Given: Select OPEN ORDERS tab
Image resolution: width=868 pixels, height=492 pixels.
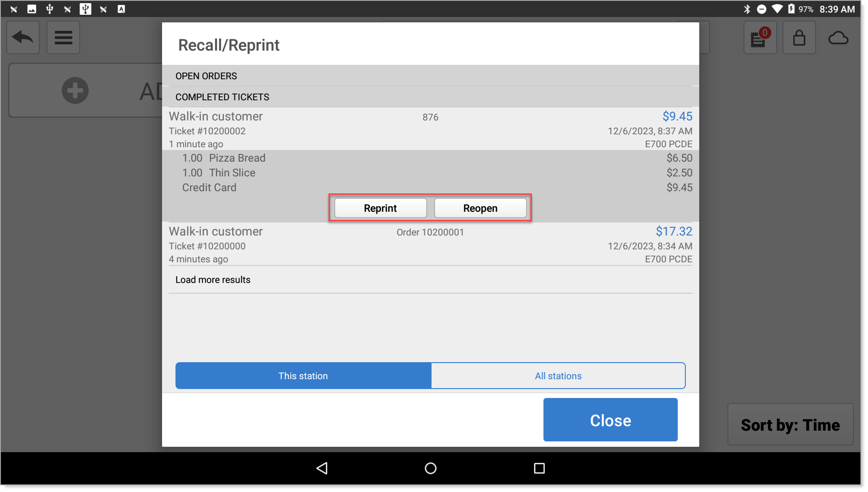Looking at the screenshot, I should 206,76.
